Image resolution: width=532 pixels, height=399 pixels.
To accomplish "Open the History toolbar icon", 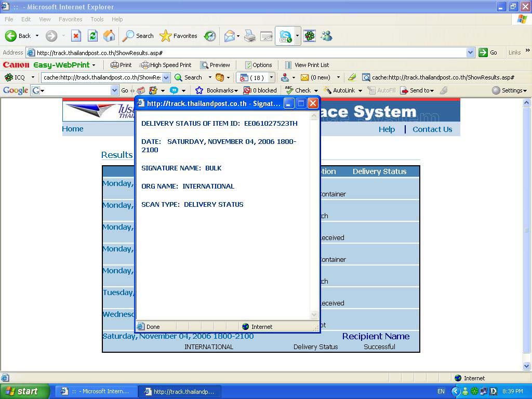I will [210, 36].
